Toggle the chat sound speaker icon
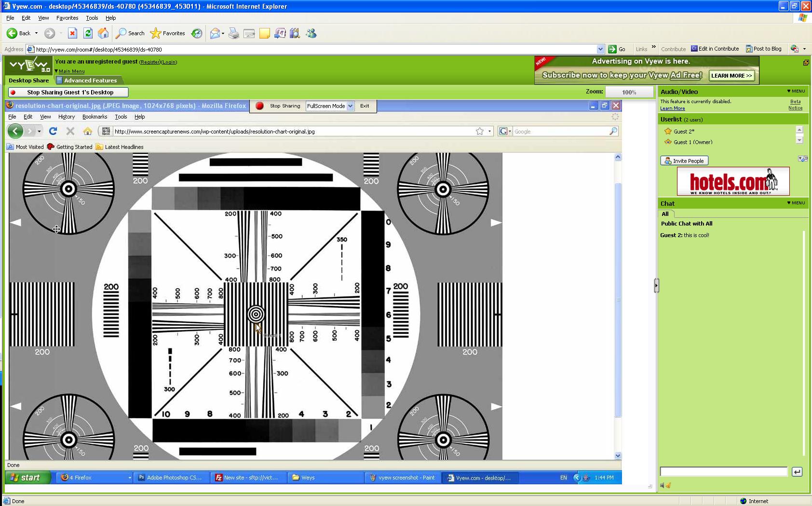The image size is (812, 506). [662, 485]
